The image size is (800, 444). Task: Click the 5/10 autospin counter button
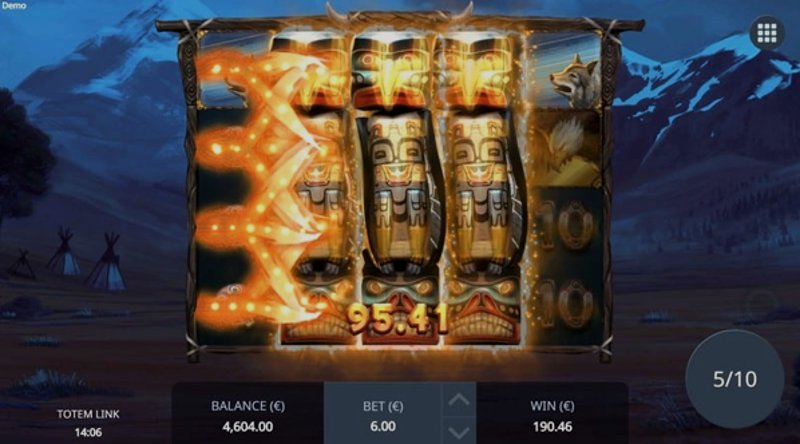(x=735, y=379)
